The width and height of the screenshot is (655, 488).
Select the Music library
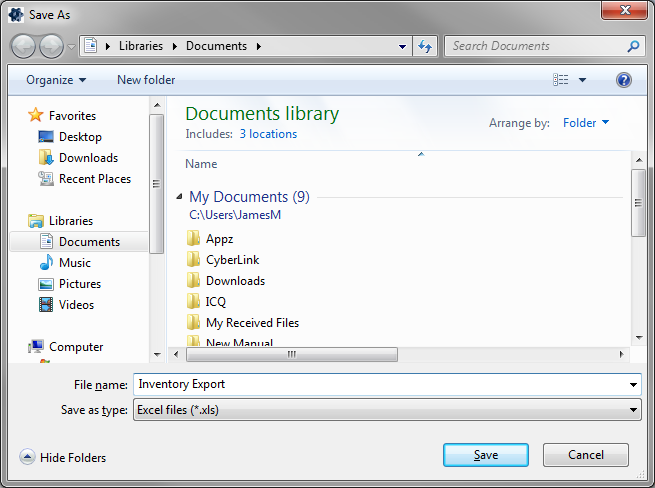pyautogui.click(x=74, y=263)
